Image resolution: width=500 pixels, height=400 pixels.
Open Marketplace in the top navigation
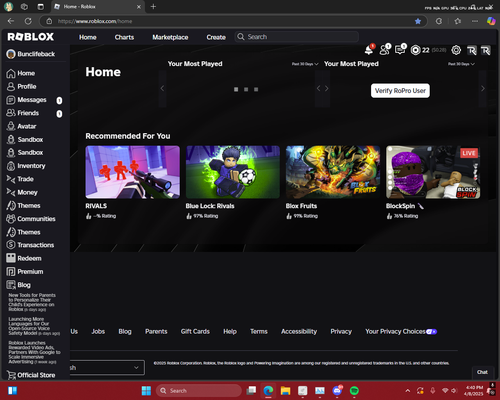pyautogui.click(x=170, y=37)
